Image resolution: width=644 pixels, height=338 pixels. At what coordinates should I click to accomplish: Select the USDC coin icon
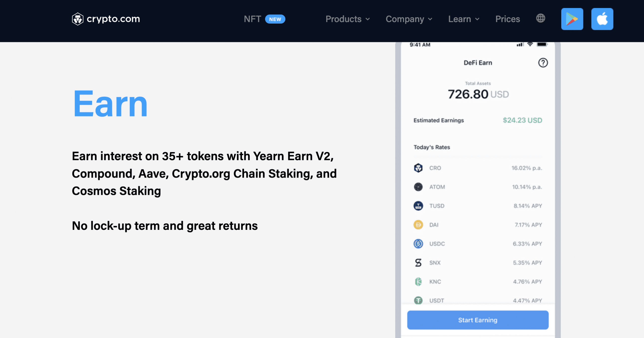coord(418,244)
